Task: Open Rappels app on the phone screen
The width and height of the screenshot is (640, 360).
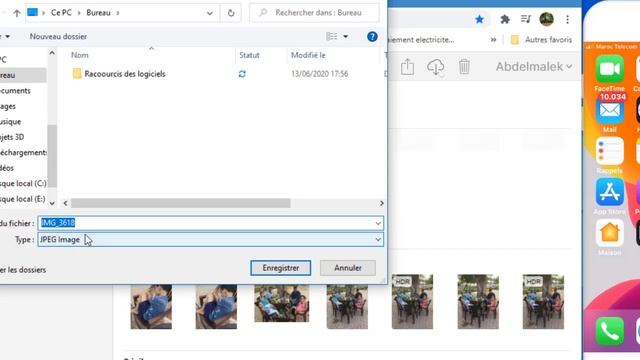Action: click(609, 151)
